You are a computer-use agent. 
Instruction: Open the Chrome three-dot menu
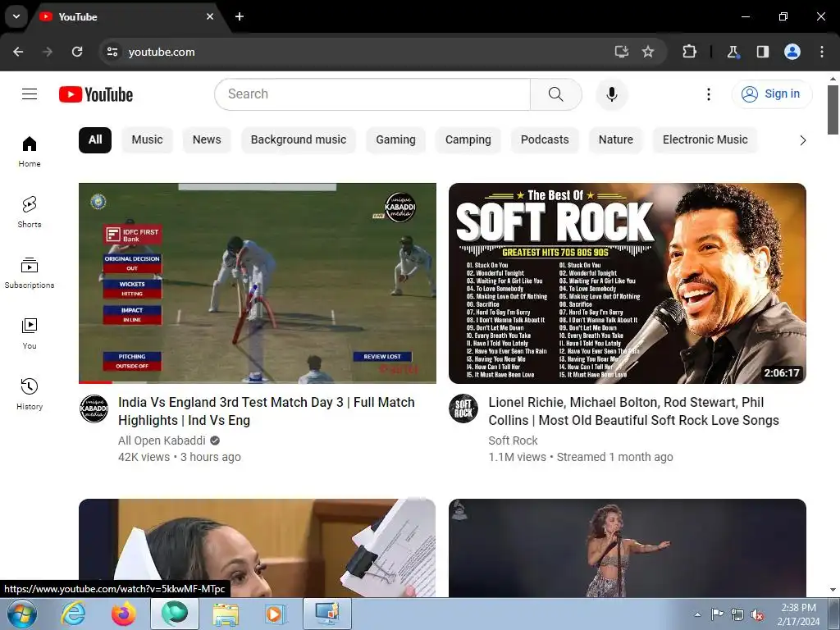(822, 52)
